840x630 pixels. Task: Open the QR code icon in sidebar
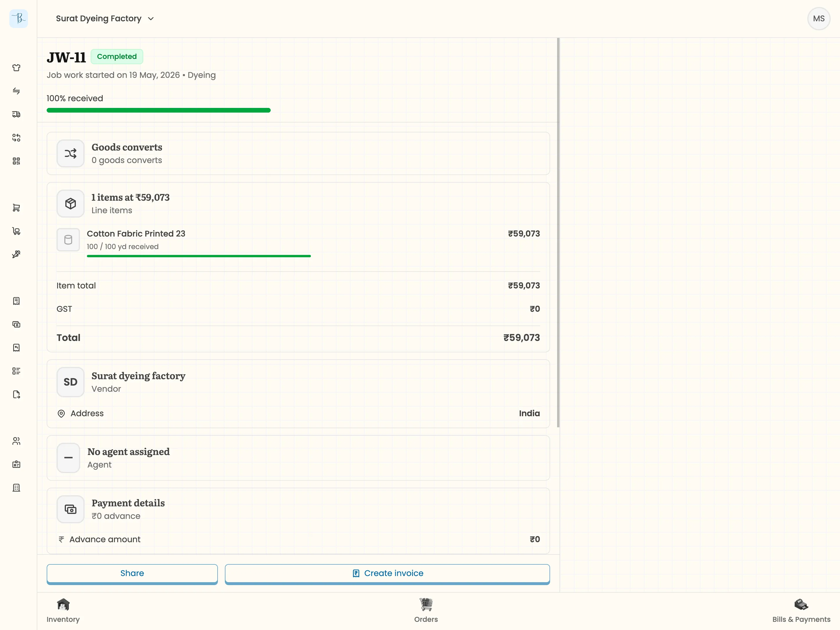[x=16, y=161]
